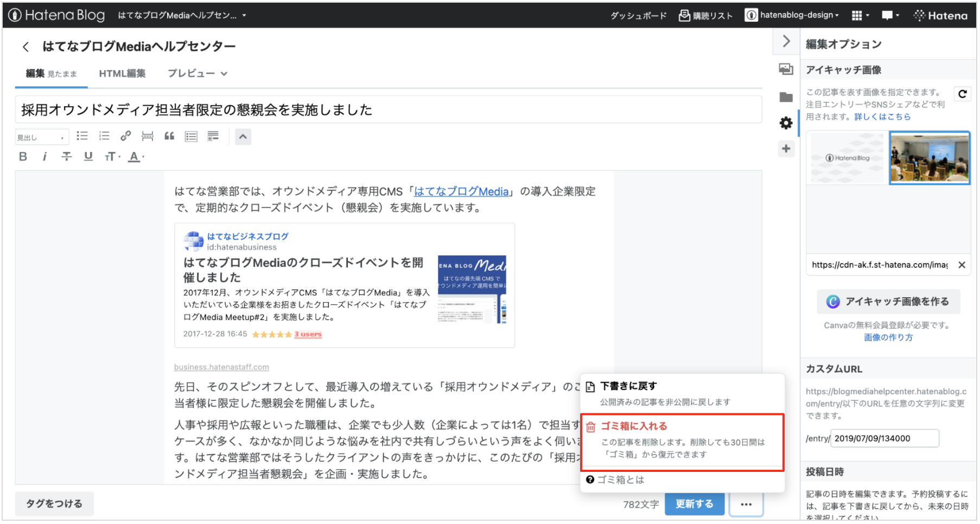Open the プレビュー dropdown tab
This screenshot has width=980, height=524.
click(x=198, y=74)
